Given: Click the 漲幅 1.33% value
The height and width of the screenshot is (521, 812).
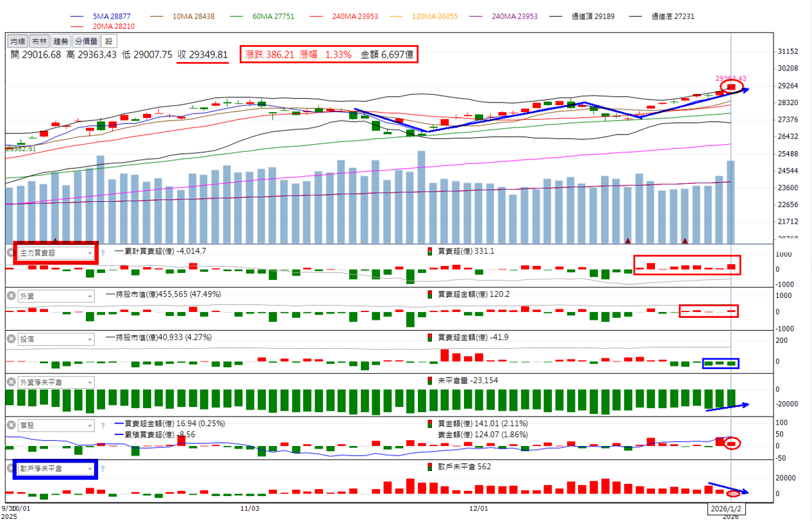Looking at the screenshot, I should [x=326, y=54].
